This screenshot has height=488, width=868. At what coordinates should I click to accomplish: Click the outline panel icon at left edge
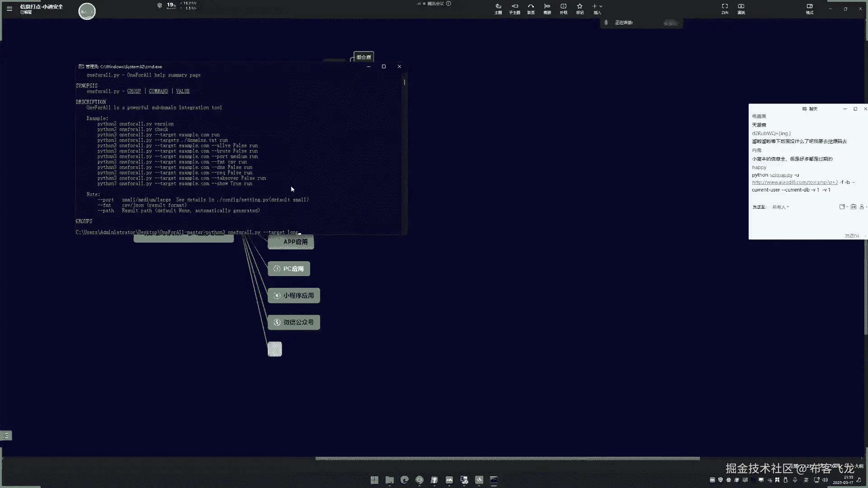coord(6,436)
